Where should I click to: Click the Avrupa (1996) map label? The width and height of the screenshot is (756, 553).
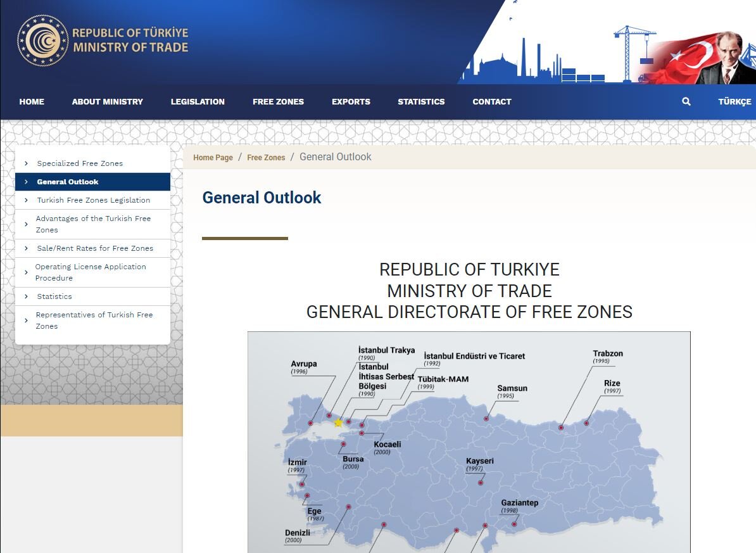click(x=304, y=367)
